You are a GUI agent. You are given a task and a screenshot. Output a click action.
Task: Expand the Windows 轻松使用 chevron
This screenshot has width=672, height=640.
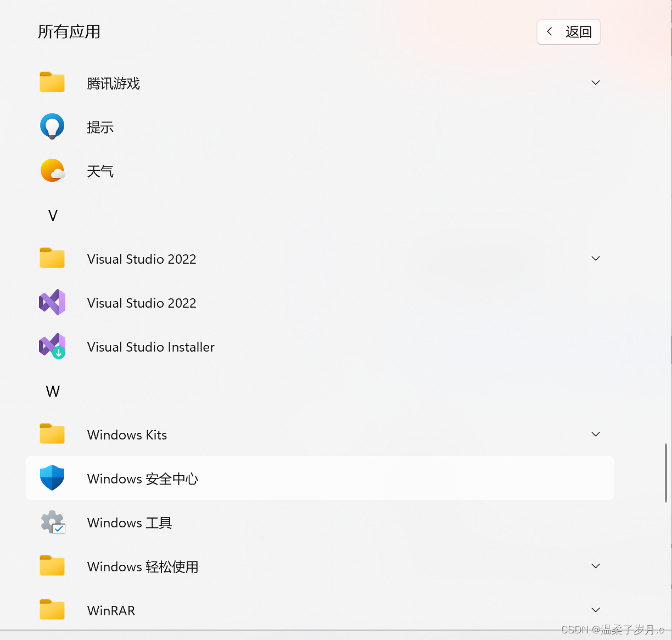[596, 566]
